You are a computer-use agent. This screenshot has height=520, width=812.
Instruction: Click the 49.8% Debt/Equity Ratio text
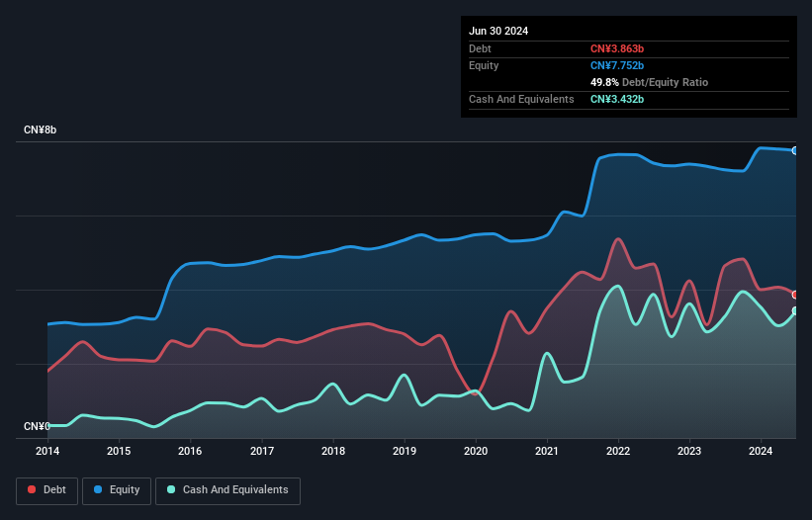click(649, 82)
